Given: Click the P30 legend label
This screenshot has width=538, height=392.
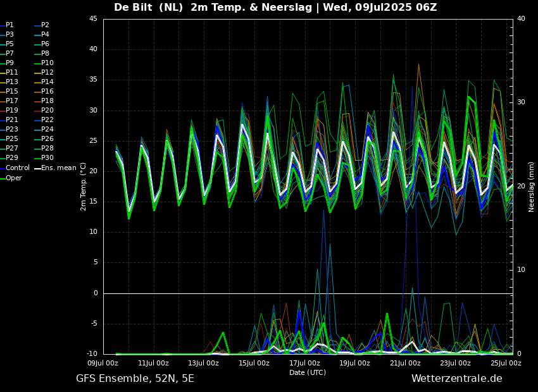Looking at the screenshot, I should 47,158.
